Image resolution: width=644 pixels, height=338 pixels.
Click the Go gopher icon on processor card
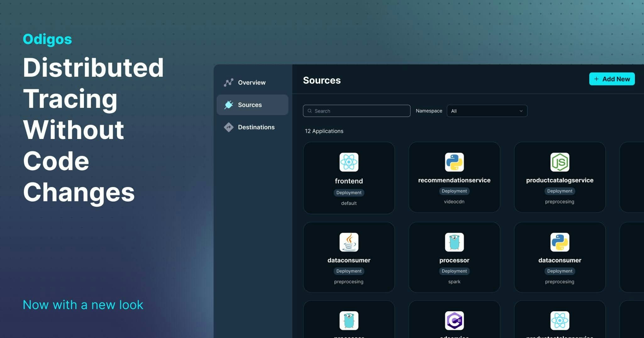point(454,242)
